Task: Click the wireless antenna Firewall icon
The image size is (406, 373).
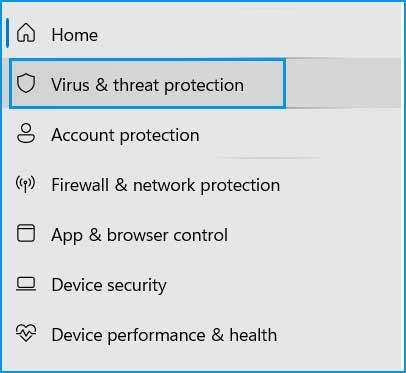Action: pos(25,184)
